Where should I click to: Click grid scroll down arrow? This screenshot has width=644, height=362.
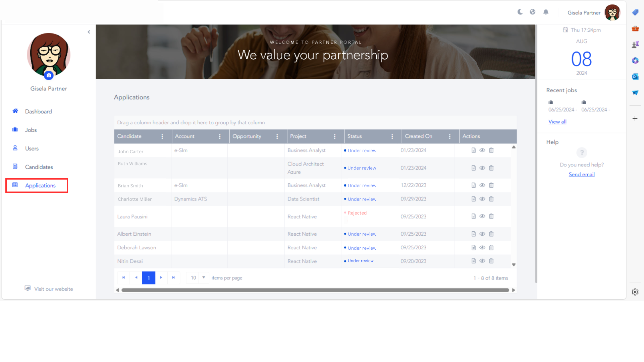tap(514, 265)
